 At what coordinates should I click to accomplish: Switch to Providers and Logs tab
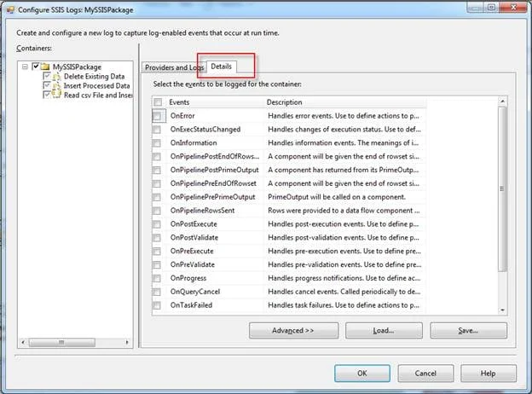click(174, 67)
